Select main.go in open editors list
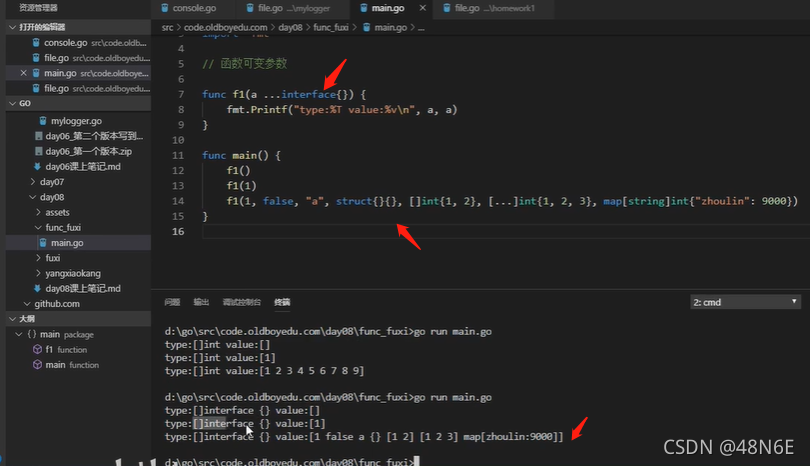Image resolution: width=810 pixels, height=466 pixels. [78, 73]
